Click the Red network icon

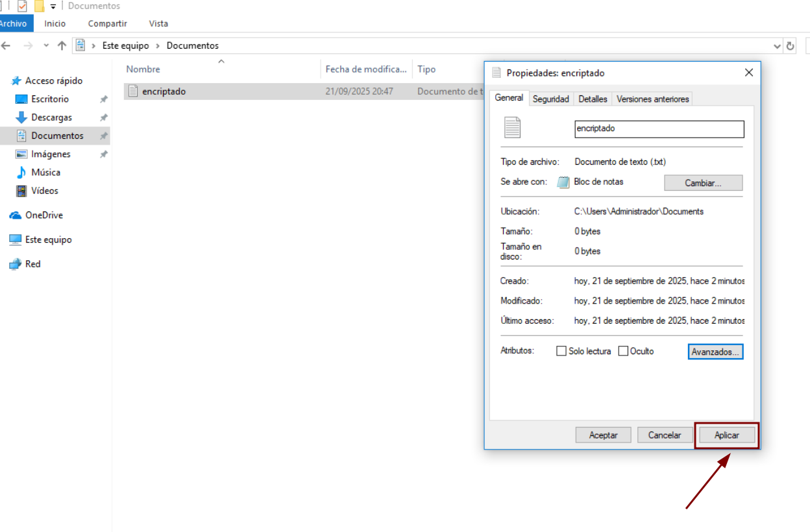click(x=16, y=264)
